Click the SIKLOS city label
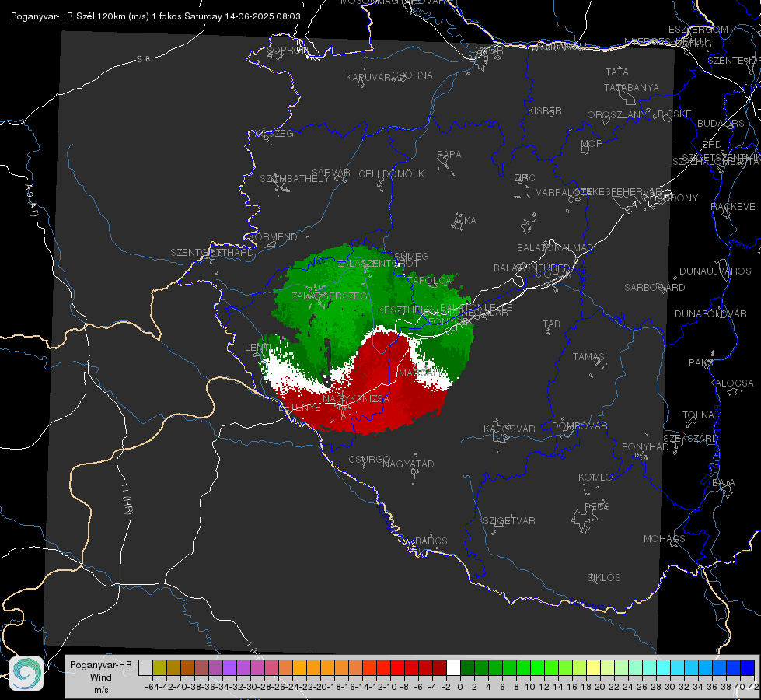The image size is (761, 700). (x=604, y=578)
